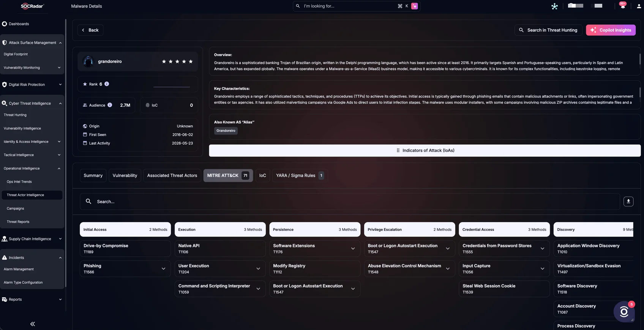The image size is (644, 330).
Task: Expand the Reports section
Action: 60,300
